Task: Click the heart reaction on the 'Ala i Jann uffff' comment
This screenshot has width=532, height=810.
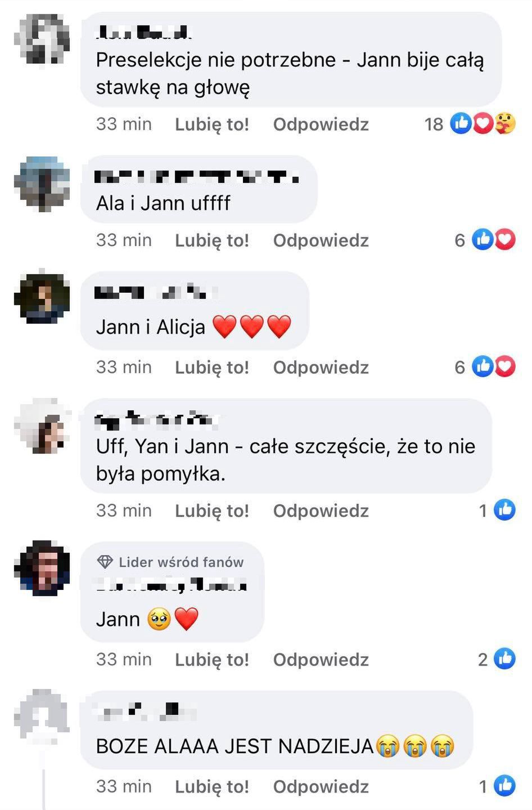Action: click(x=505, y=240)
